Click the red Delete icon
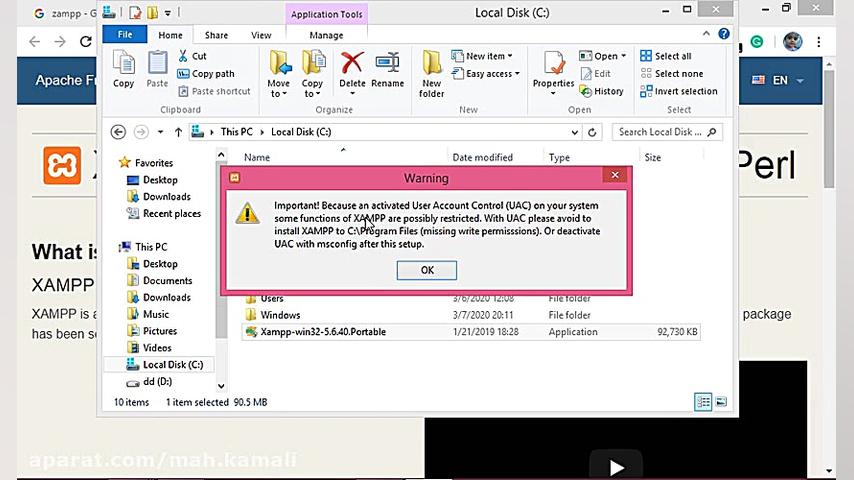Viewport: 854px width, 480px height. coord(352,63)
